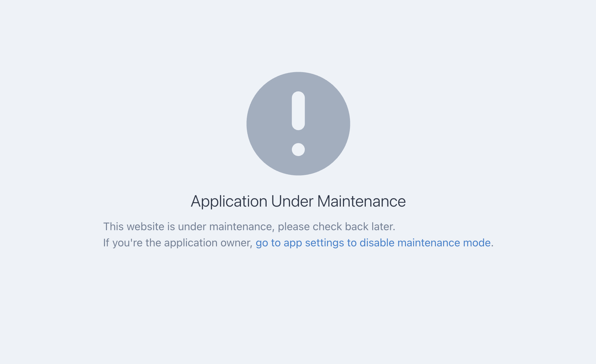Click the white exclamation mark bar
Image resolution: width=596 pixels, height=364 pixels.
pos(298,111)
